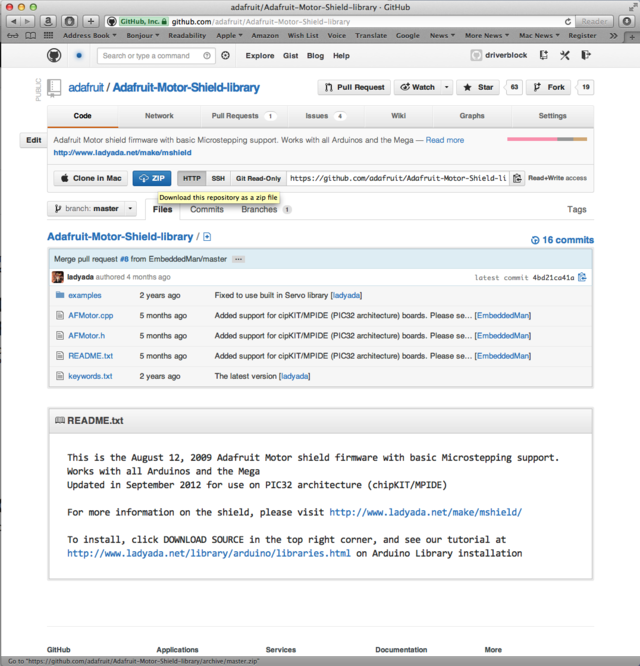Click the ZIP download button
Image resolution: width=640 pixels, height=666 pixels.
coord(152,178)
